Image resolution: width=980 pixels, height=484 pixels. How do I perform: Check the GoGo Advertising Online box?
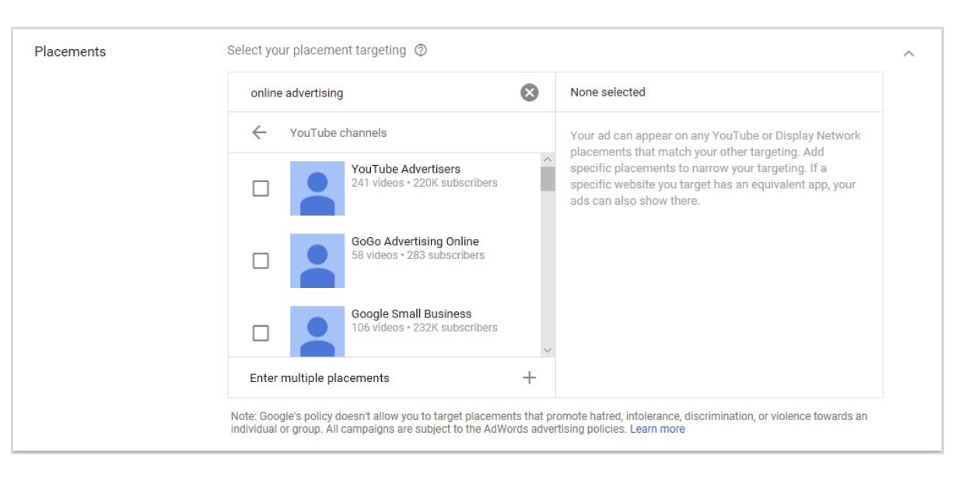tap(261, 261)
